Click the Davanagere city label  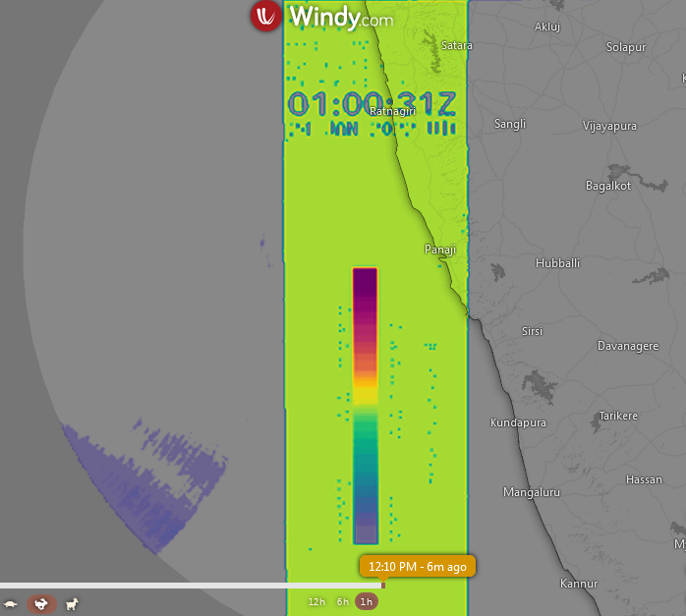tap(628, 346)
